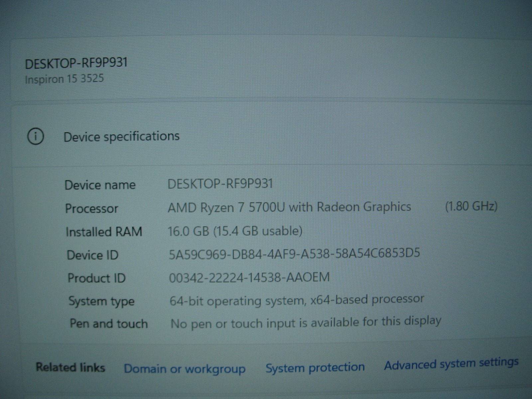Click the Pen and touch label

(x=109, y=324)
